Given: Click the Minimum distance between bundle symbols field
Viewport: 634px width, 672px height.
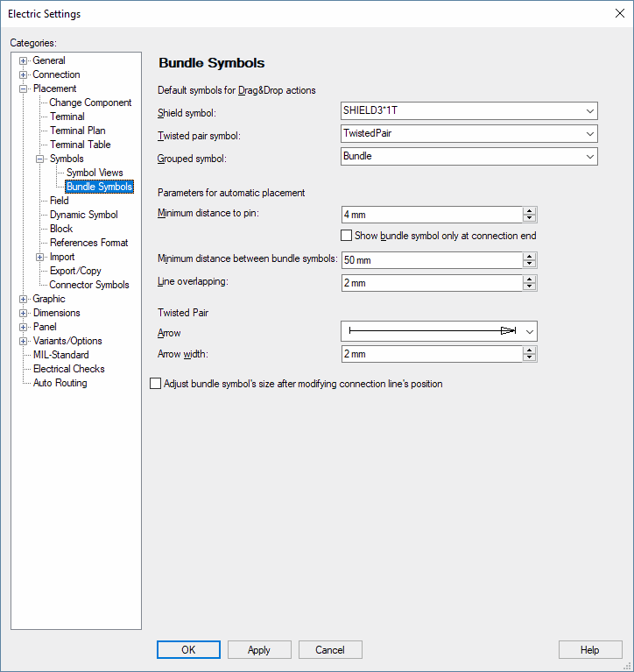Looking at the screenshot, I should (x=432, y=260).
